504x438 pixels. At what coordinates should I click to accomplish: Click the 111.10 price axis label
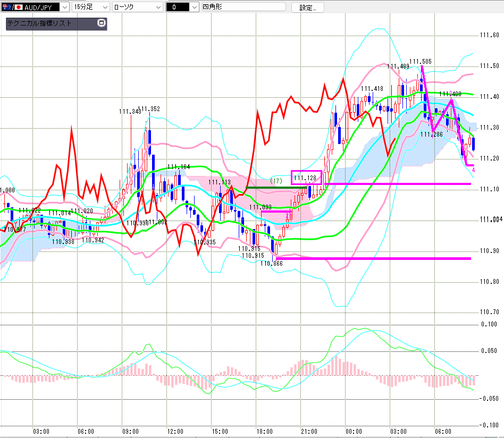click(x=490, y=189)
